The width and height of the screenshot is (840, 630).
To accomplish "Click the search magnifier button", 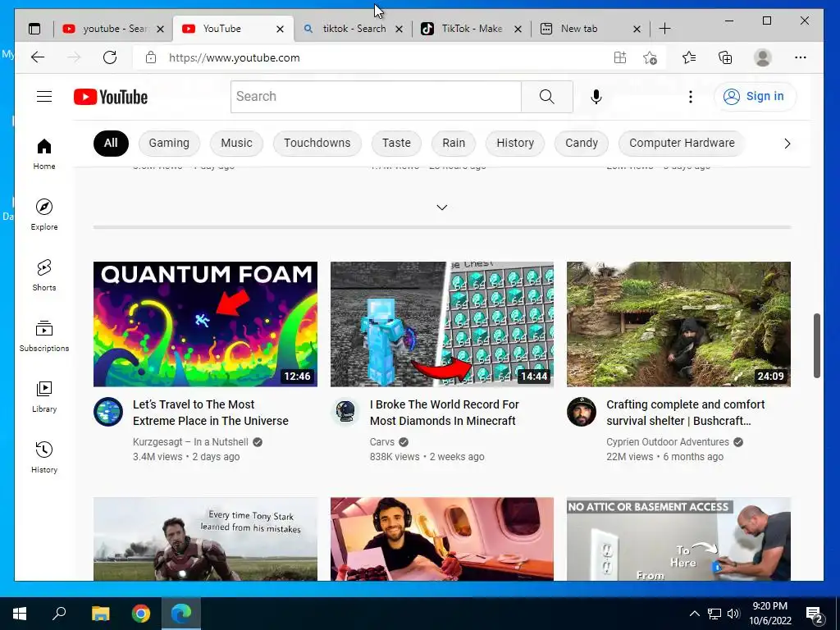I will click(x=547, y=97).
